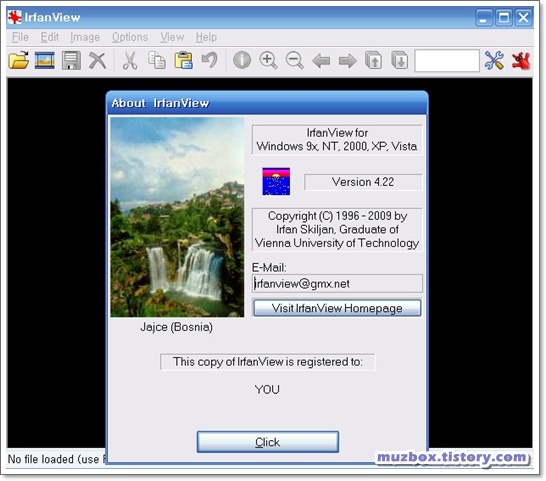
Task: Go to the next image using the right arrow
Action: click(348, 61)
